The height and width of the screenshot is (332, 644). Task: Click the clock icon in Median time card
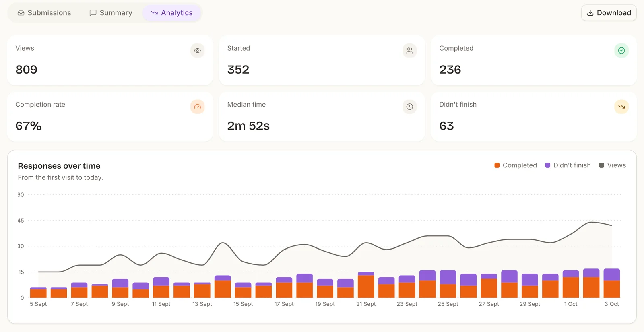coord(409,107)
